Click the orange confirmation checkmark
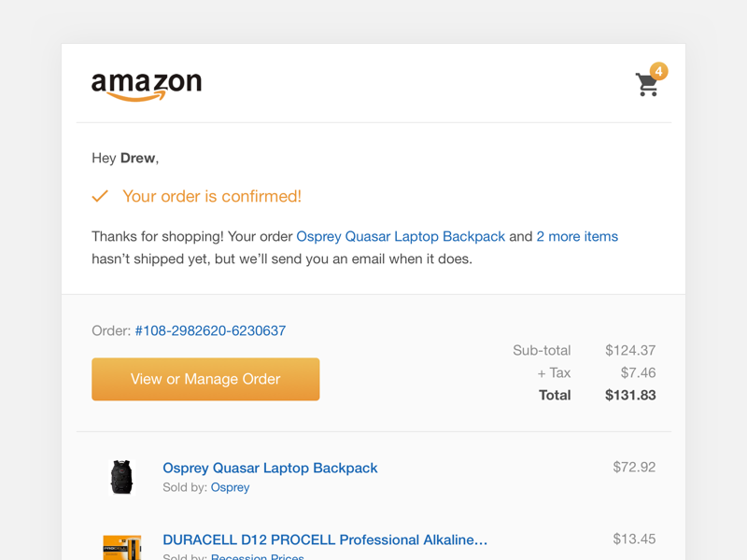This screenshot has height=560, width=747. pyautogui.click(x=101, y=196)
